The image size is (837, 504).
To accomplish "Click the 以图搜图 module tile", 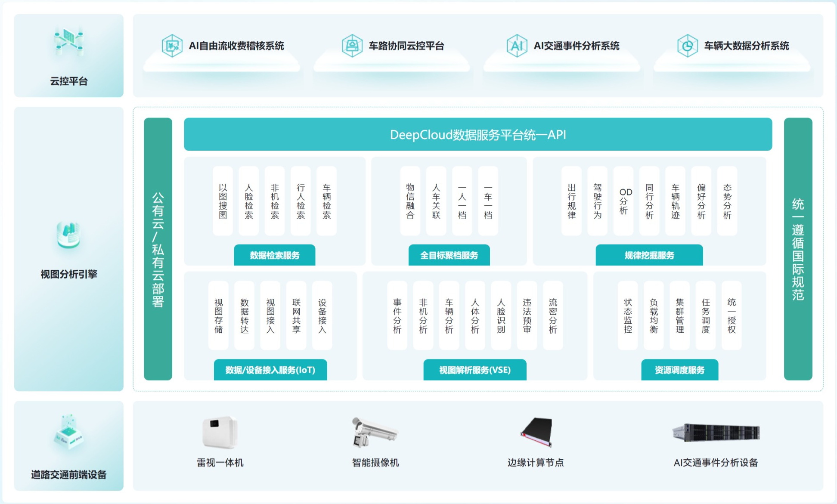I will click(x=223, y=201).
